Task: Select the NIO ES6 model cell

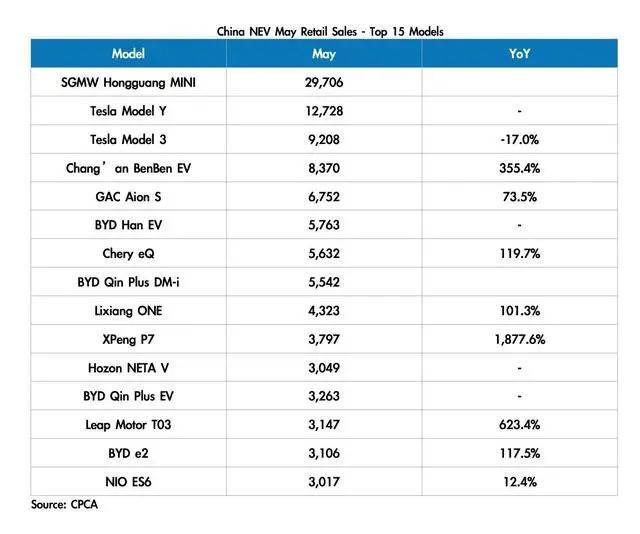Action: [x=128, y=482]
